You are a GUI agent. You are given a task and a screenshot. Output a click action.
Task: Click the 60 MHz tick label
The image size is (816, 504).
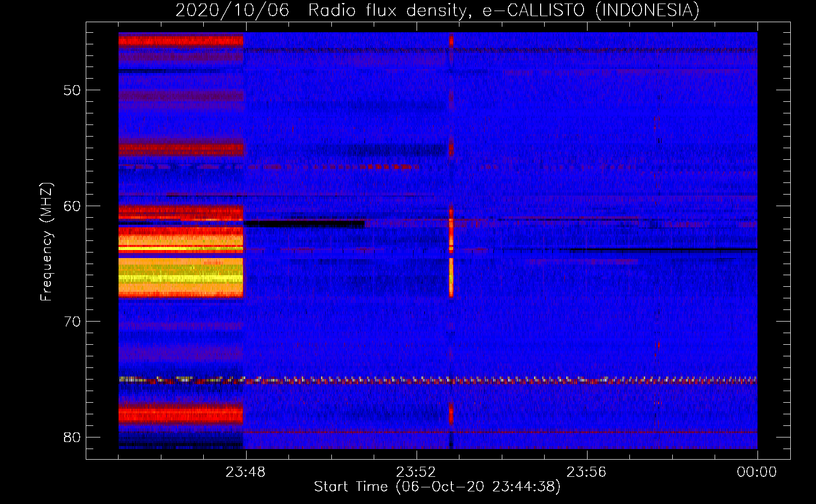pyautogui.click(x=73, y=206)
